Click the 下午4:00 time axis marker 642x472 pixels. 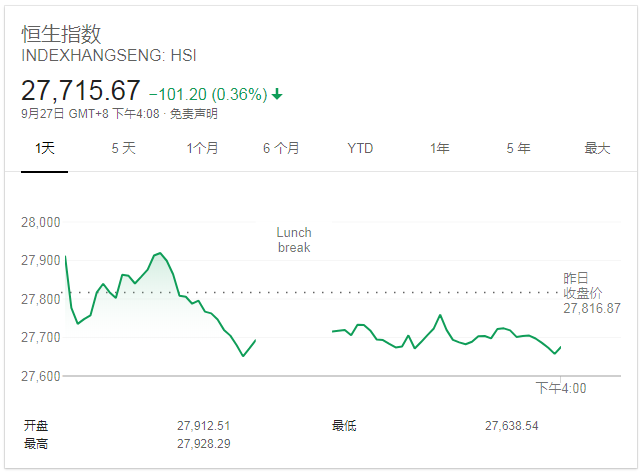[561, 388]
